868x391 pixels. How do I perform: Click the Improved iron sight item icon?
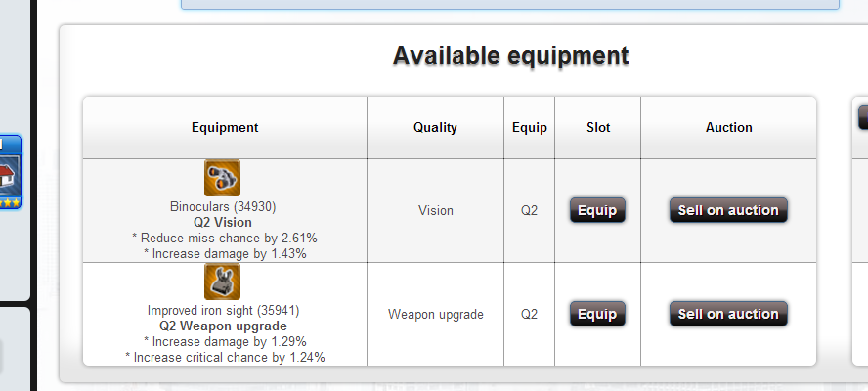(222, 282)
